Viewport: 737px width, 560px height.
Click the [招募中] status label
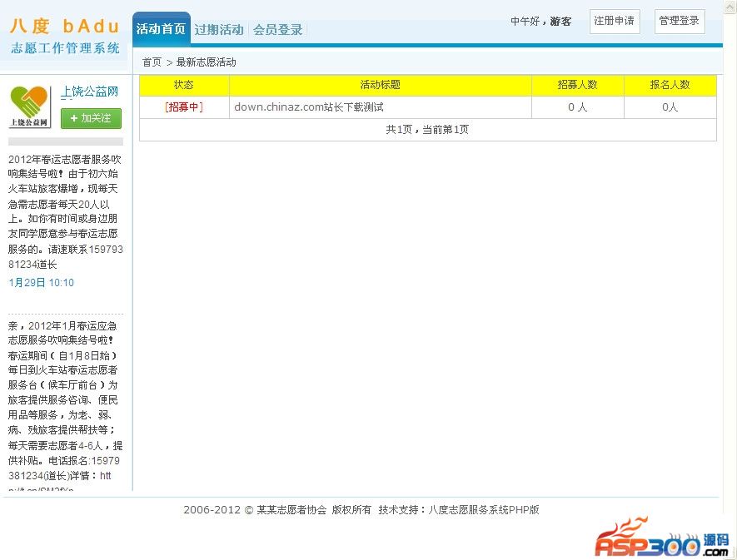184,107
